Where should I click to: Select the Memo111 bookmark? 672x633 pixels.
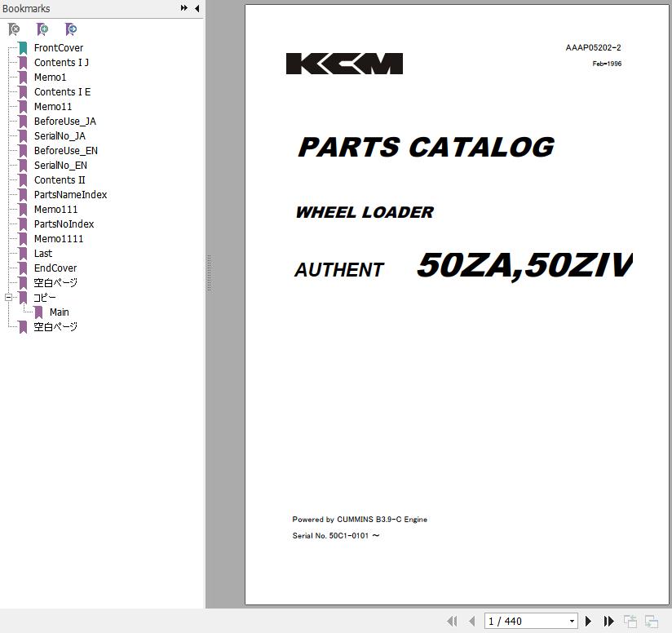[x=55, y=209]
